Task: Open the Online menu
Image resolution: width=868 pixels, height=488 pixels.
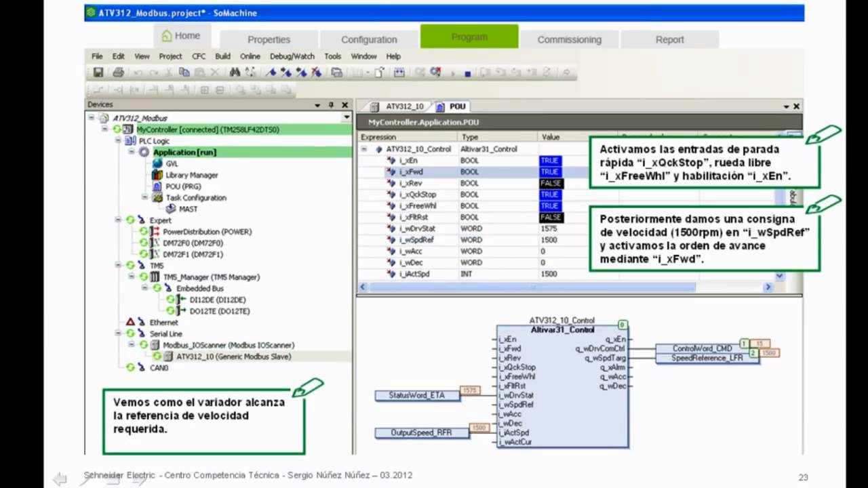Action: pyautogui.click(x=250, y=56)
